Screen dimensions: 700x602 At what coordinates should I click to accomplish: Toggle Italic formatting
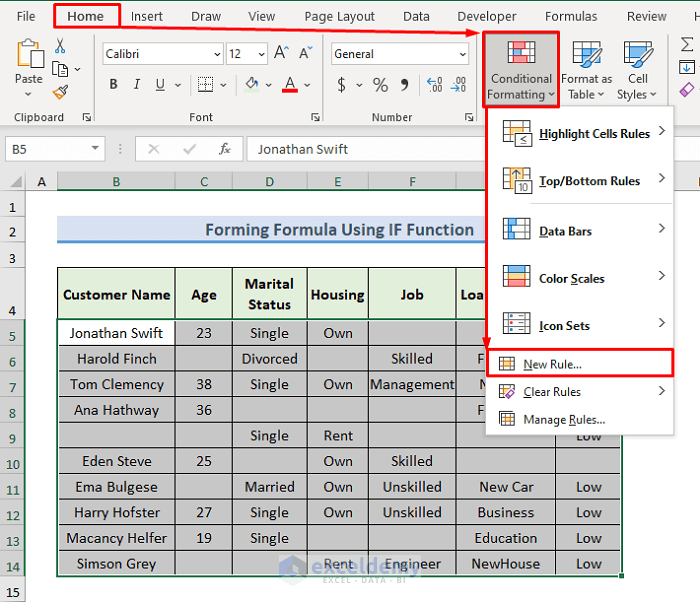tap(137, 84)
